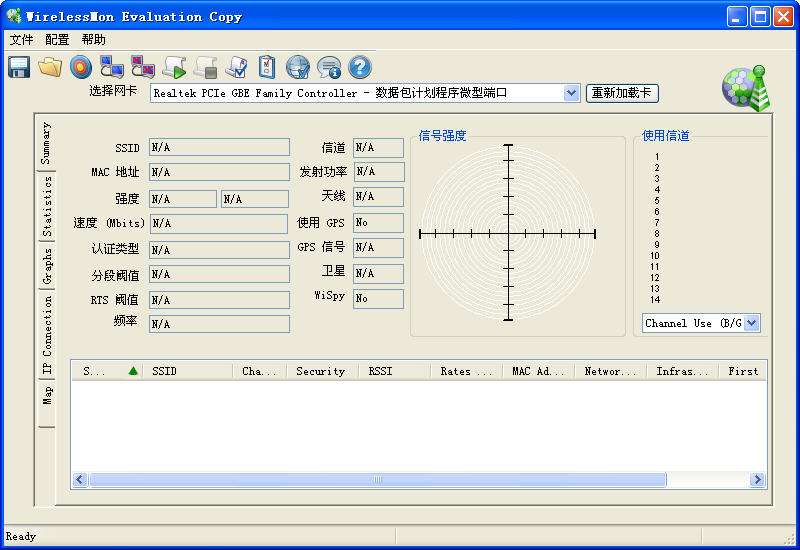Click the open folder toolbar icon
800x550 pixels.
pos(50,67)
